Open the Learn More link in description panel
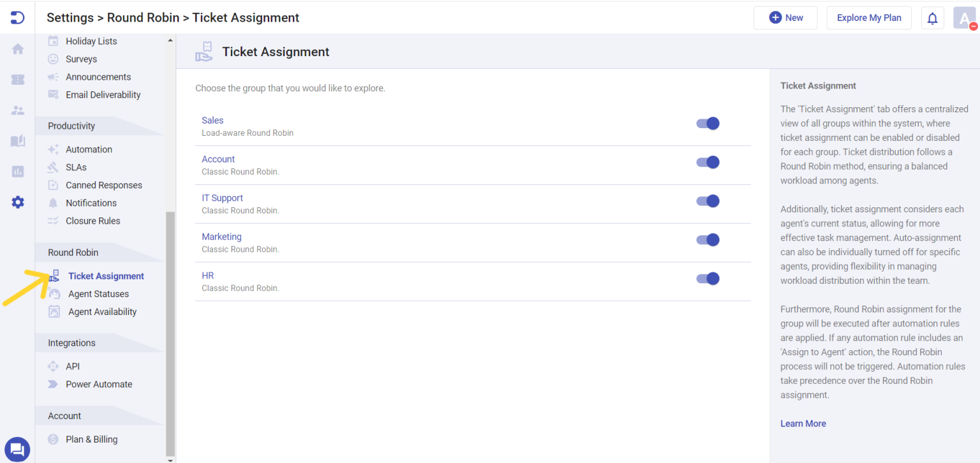Viewport: 980px width, 463px height. tap(803, 423)
